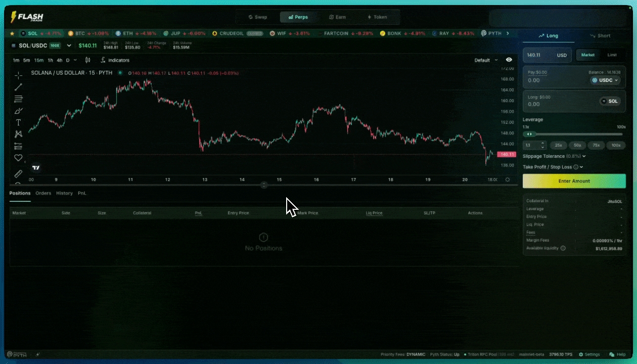Select the trend line drawing tool
The width and height of the screenshot is (637, 364).
[18, 87]
